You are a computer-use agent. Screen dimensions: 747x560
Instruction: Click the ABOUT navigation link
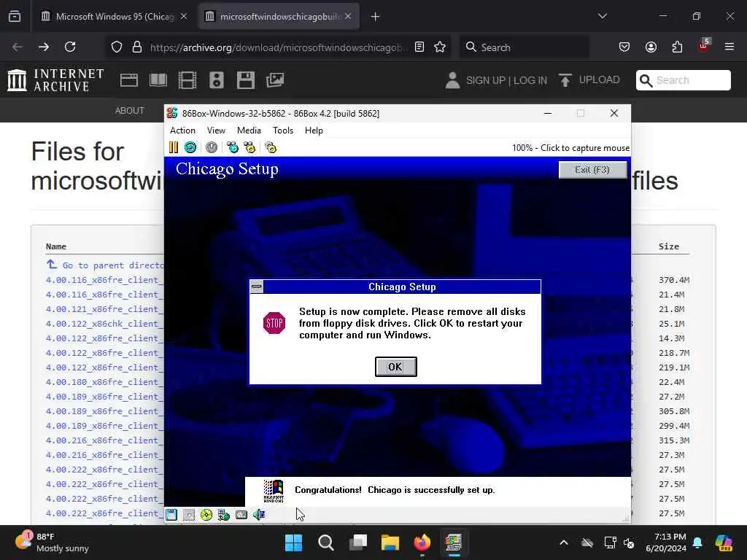[x=129, y=111]
